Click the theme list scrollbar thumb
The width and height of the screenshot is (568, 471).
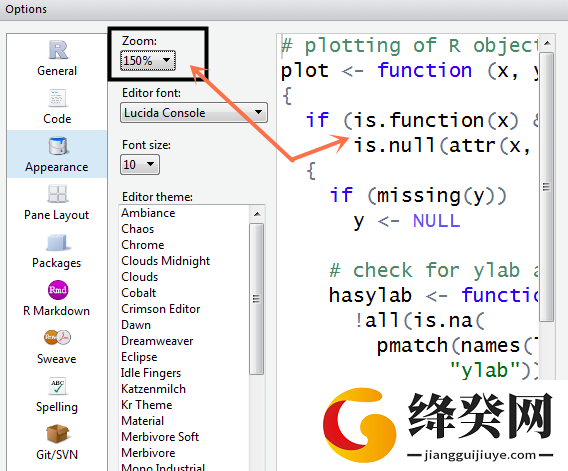[x=257, y=299]
